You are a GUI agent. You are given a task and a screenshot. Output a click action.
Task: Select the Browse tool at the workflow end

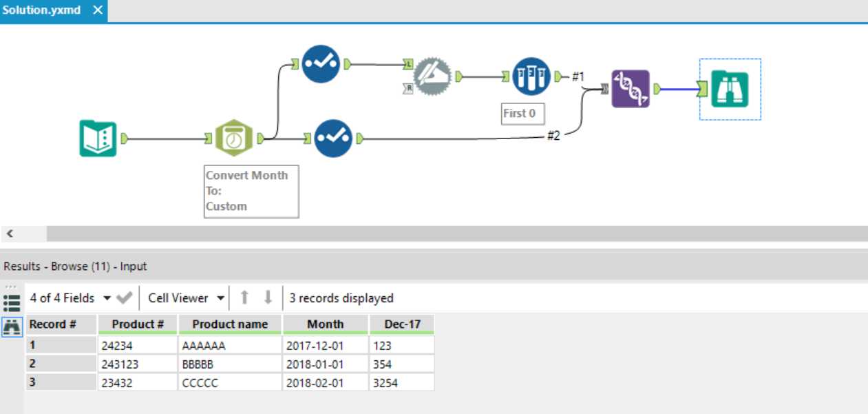730,88
